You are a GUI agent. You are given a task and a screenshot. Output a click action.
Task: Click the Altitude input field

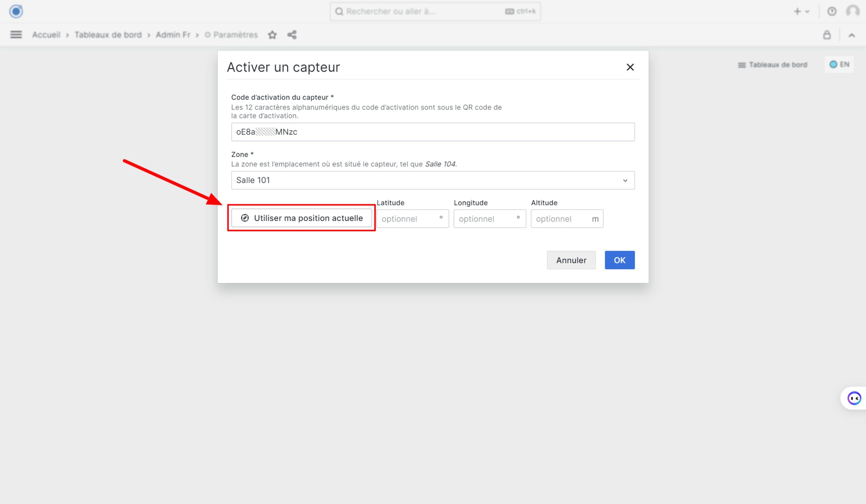(x=567, y=219)
